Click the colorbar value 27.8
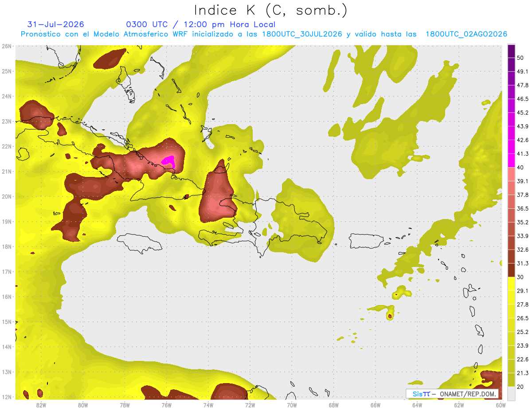Screen dimensions: 532x411 point(522,305)
